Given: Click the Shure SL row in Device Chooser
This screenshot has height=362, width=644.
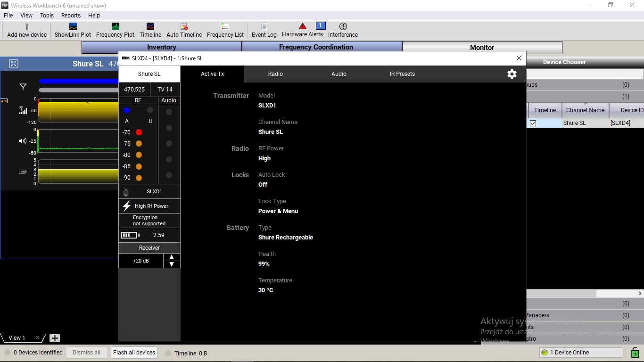Looking at the screenshot, I should 585,123.
